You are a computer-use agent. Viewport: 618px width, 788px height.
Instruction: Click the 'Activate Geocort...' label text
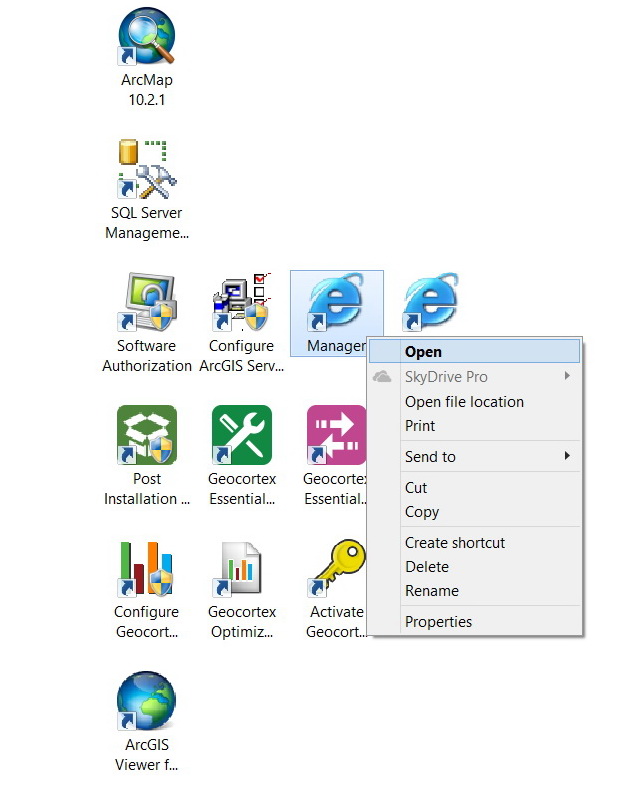[x=336, y=622]
